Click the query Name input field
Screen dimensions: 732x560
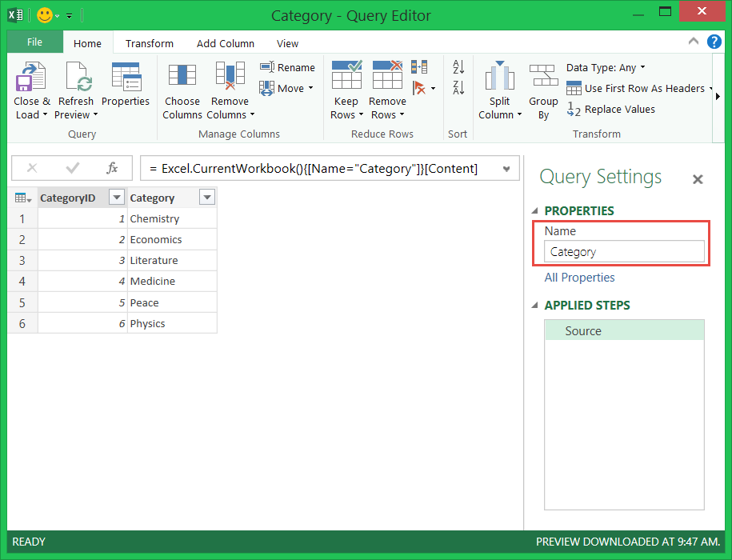pos(624,252)
